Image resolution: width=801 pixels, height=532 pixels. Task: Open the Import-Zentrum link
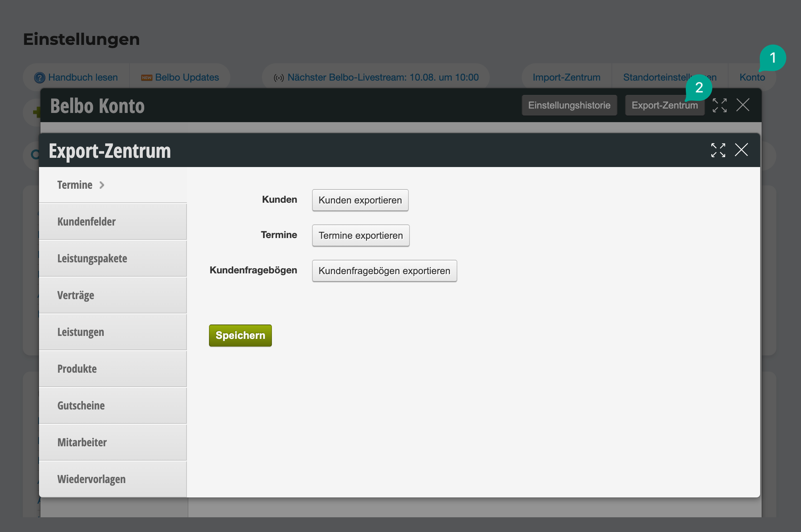[566, 78]
